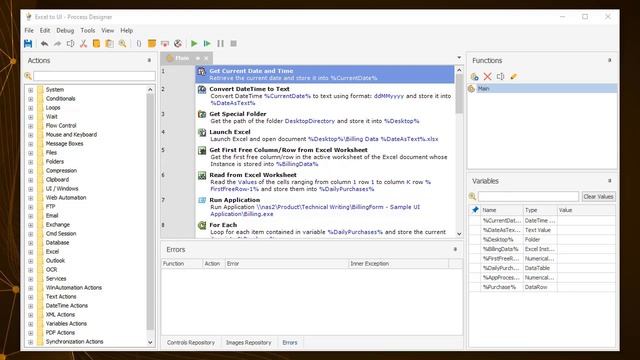Delete function with the red X icon

tap(487, 76)
